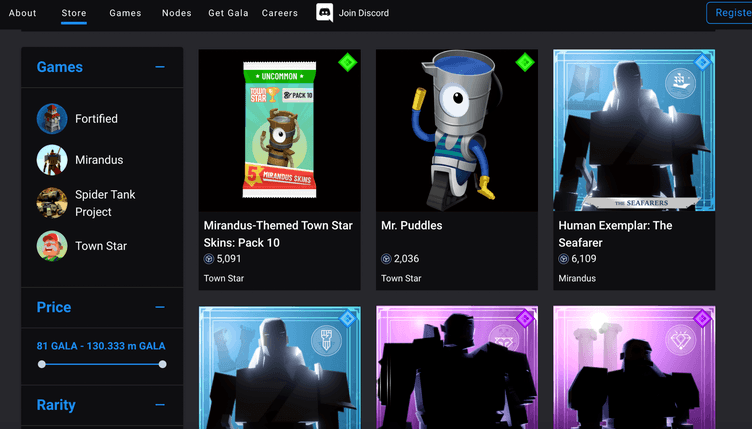752x429 pixels.
Task: Filter by Town Star game label
Action: pyautogui.click(x=101, y=246)
